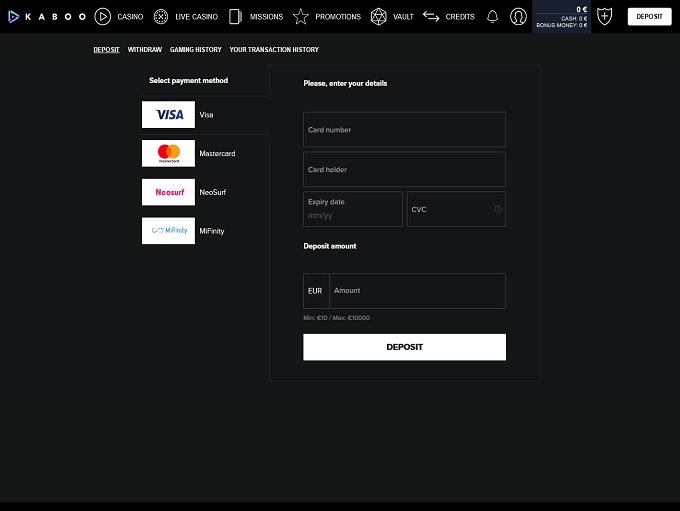This screenshot has width=680, height=511.
Task: Open Live Casino chip icon
Action: click(x=161, y=16)
